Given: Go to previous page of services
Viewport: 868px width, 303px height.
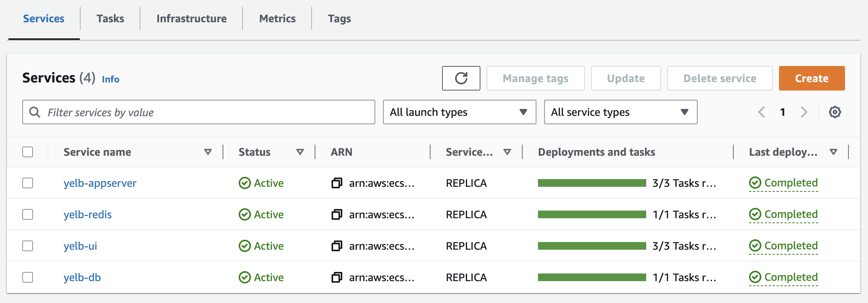Looking at the screenshot, I should point(762,112).
